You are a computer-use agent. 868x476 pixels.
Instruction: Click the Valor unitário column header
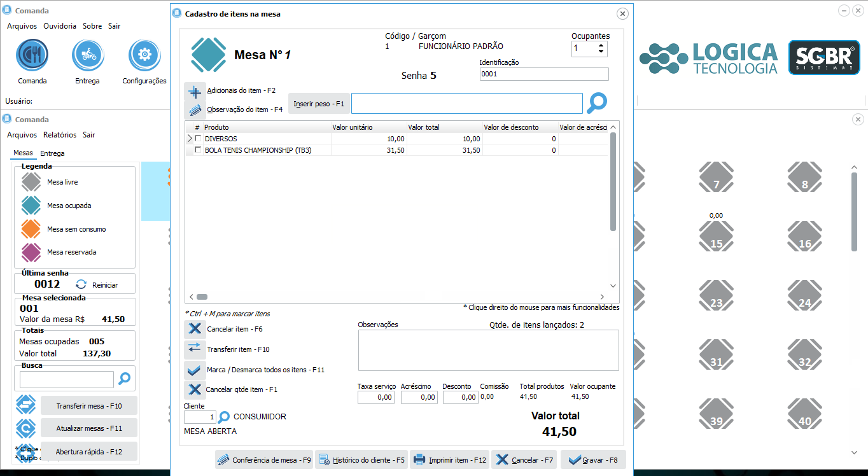[x=368, y=127]
